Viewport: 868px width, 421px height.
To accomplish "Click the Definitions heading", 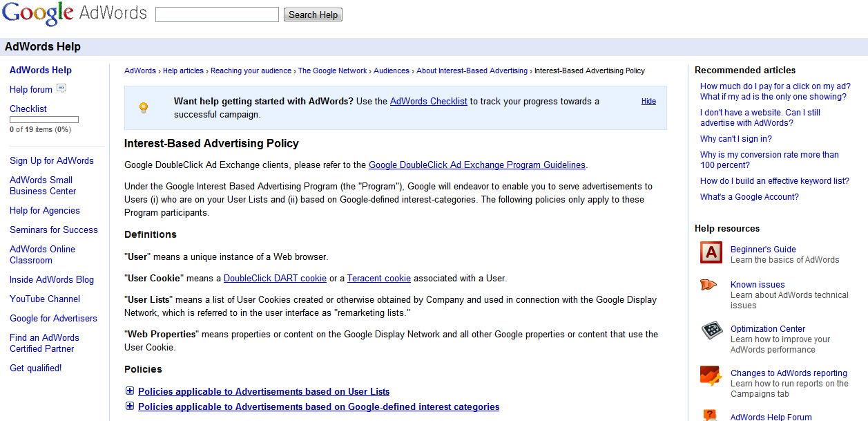I will coord(151,234).
